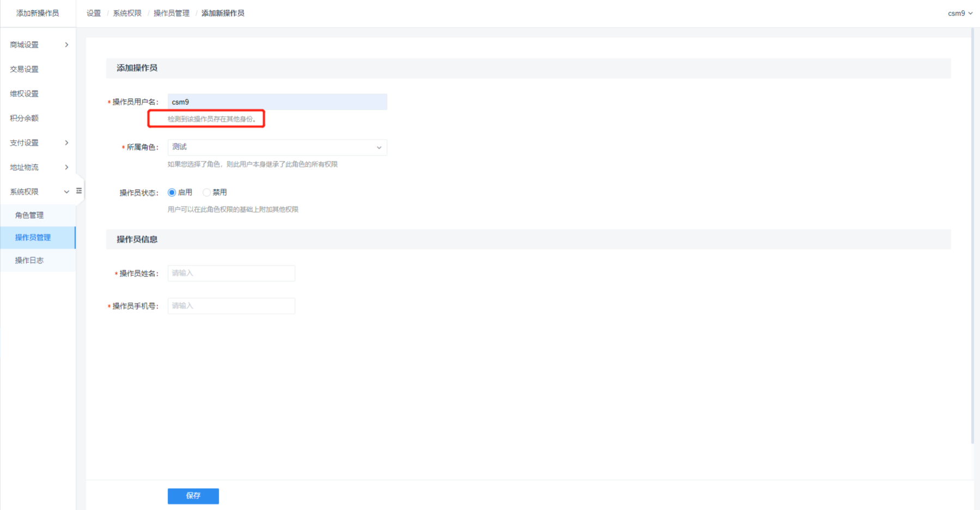Open 角色管理 in the sidebar

point(29,216)
